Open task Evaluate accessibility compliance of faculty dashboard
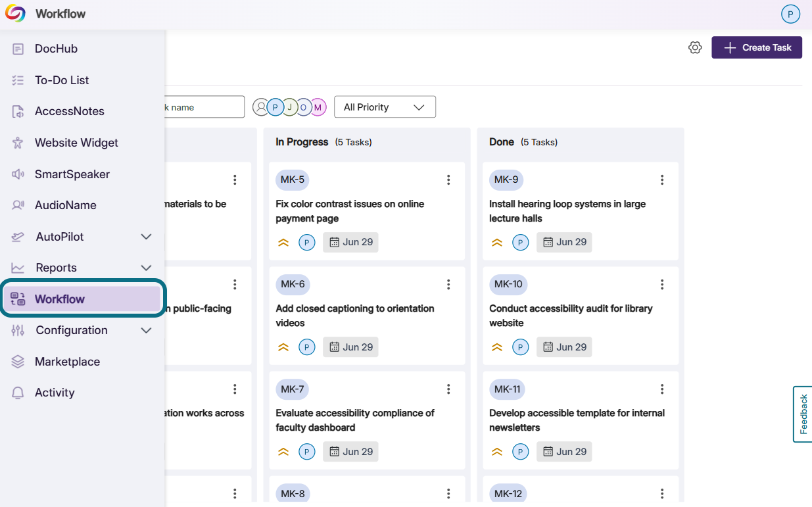This screenshot has width=812, height=507. (355, 420)
